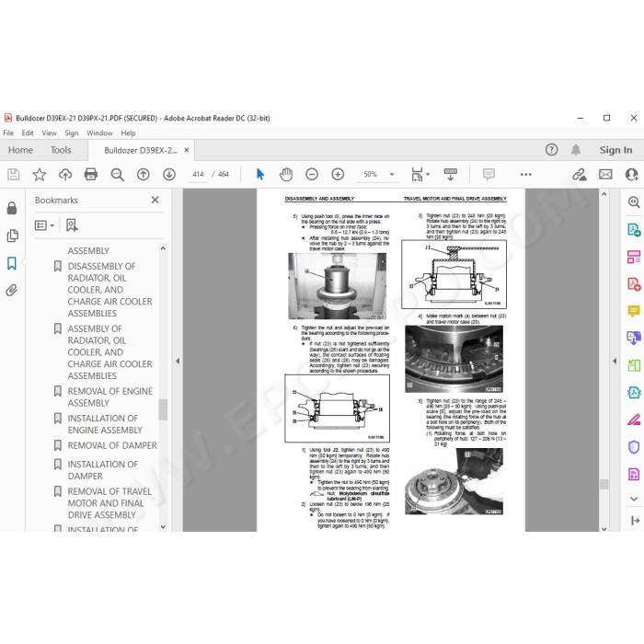The width and height of the screenshot is (644, 644).
Task: Open yellow Comment tool in right pane
Action: tap(634, 311)
